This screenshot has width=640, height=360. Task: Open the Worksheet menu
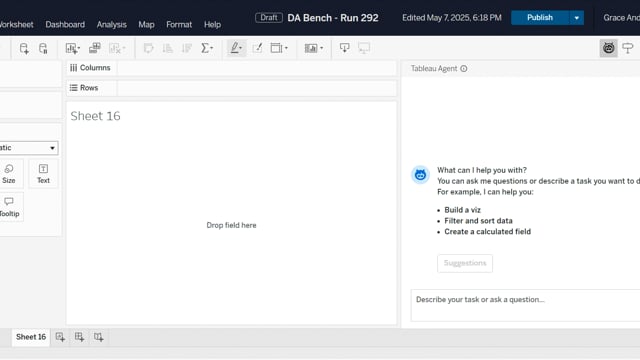[16, 24]
